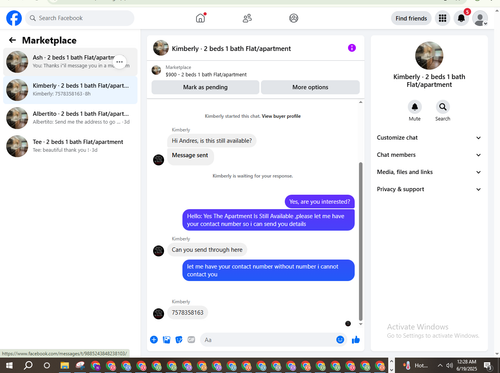Click the Facebook logo
500x373 pixels.
coord(14,18)
